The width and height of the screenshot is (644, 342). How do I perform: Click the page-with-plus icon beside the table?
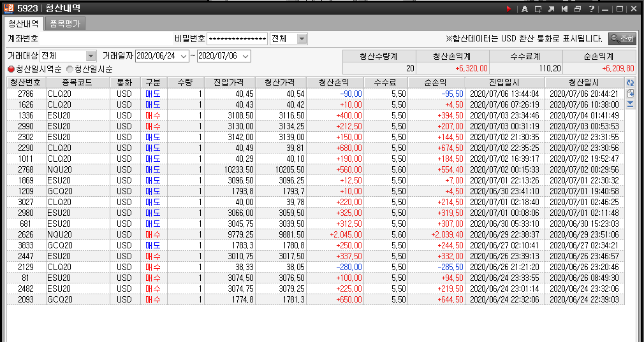(x=631, y=94)
